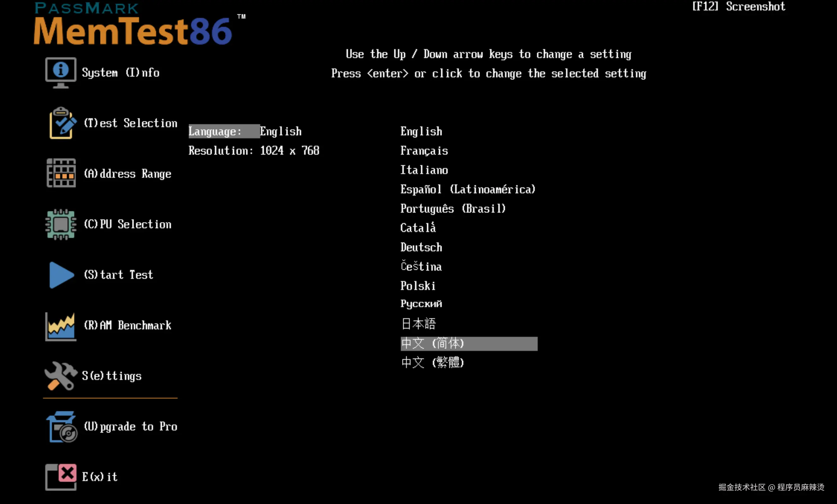The image size is (837, 504).
Task: Open Test Selection clipboard icon
Action: click(62, 123)
